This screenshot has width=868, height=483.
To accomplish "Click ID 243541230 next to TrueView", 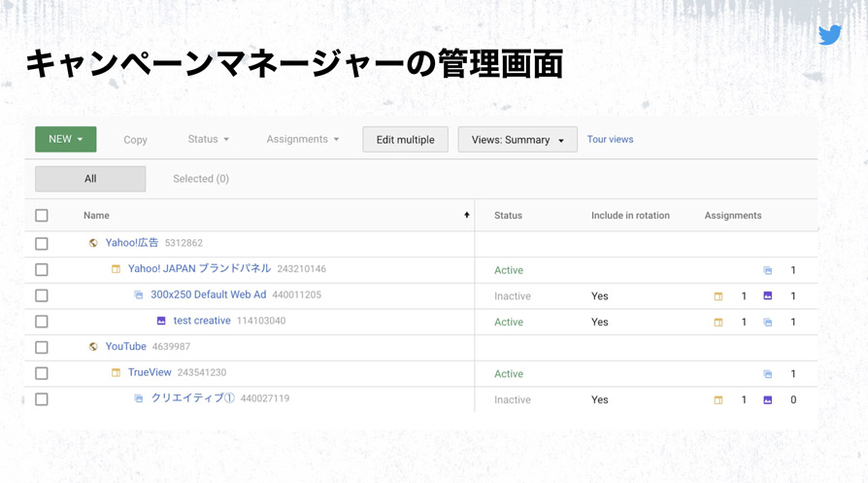I will tap(202, 373).
